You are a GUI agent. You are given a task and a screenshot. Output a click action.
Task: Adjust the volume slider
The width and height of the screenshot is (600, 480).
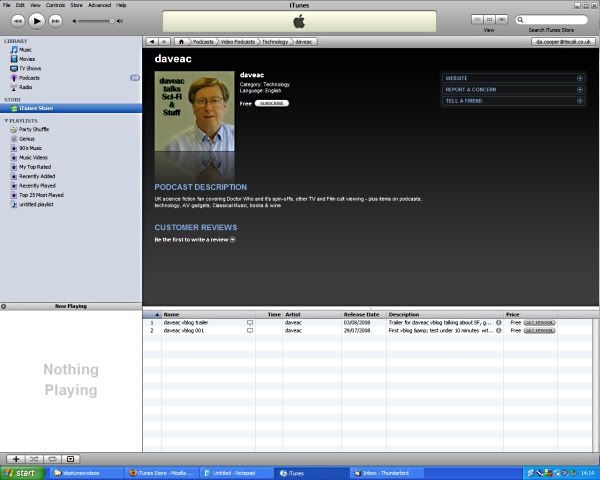(95, 21)
